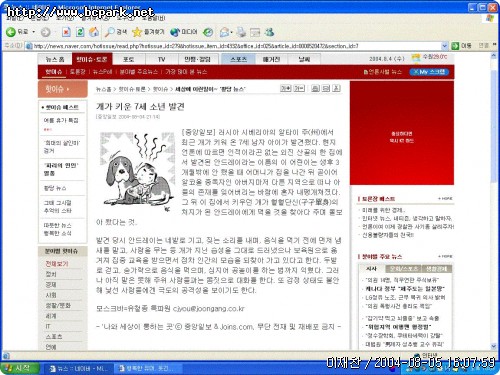
Task: Open the Back button history dropdown arrow
Action: pyautogui.click(x=33, y=32)
